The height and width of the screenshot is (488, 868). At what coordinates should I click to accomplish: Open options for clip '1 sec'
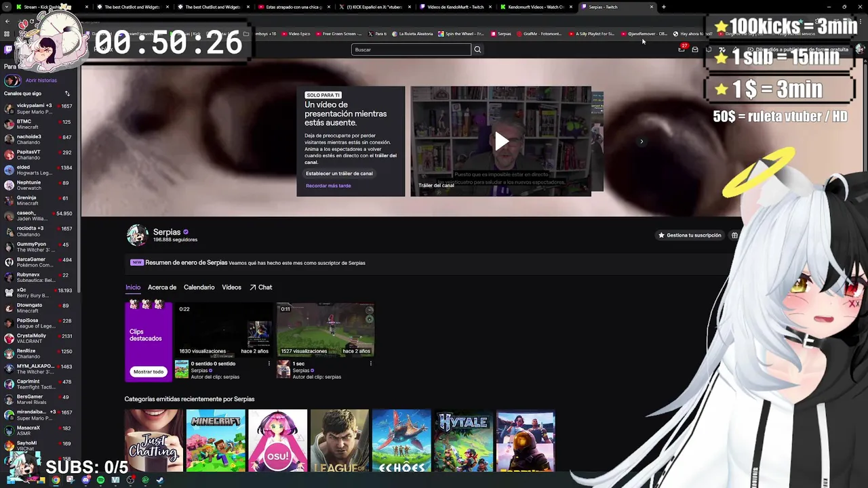coord(371,364)
